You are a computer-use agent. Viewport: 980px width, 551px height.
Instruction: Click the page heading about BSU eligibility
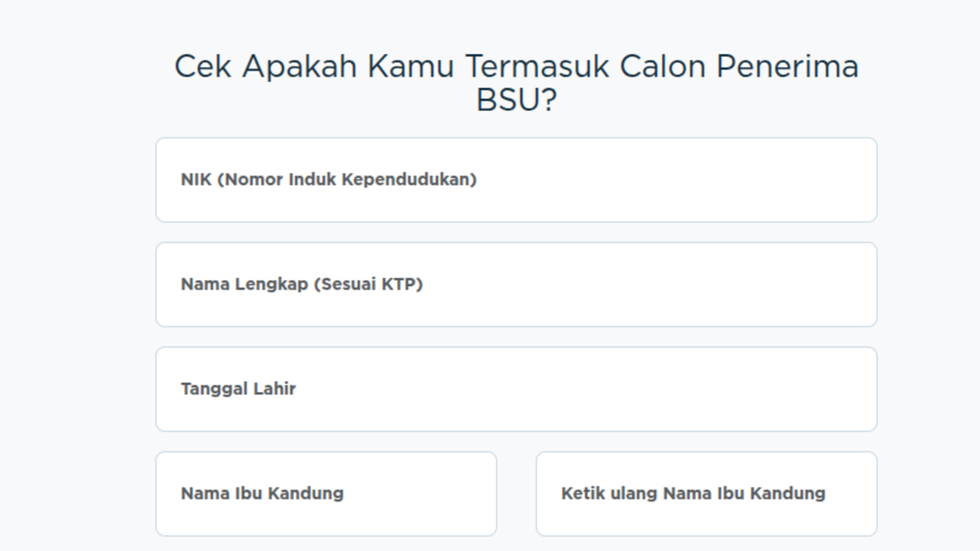516,82
